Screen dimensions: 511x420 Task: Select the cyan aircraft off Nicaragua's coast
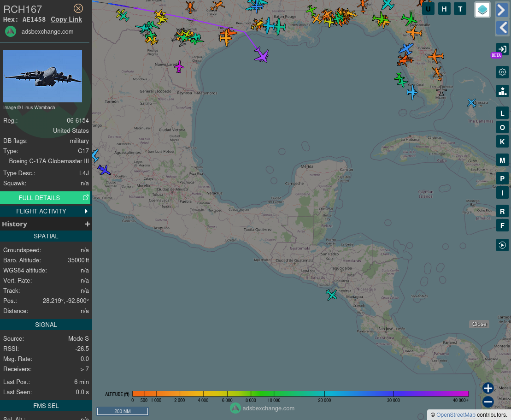tap(331, 295)
